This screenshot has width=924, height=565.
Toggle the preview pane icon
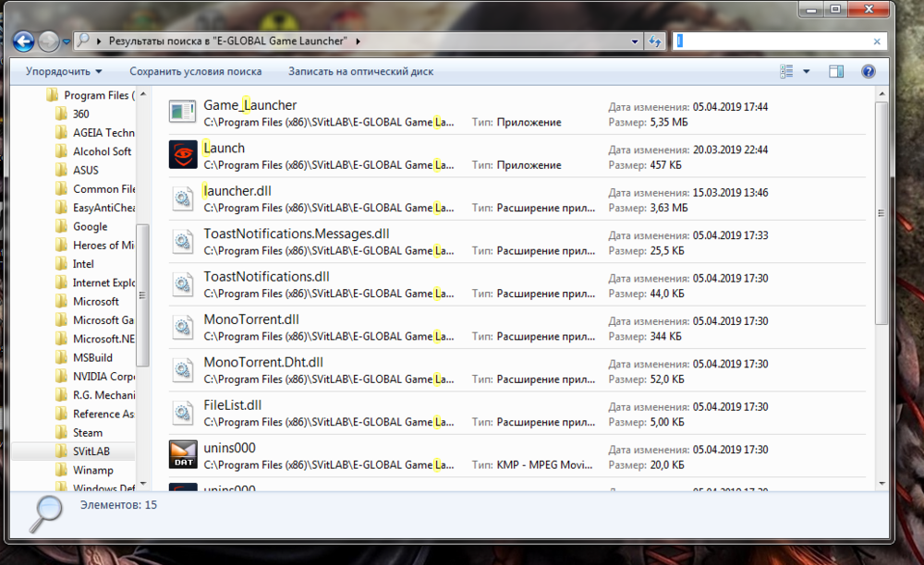[x=835, y=71]
